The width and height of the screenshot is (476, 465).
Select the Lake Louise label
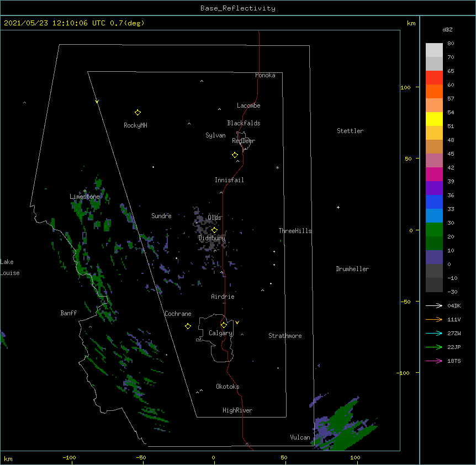[10, 267]
